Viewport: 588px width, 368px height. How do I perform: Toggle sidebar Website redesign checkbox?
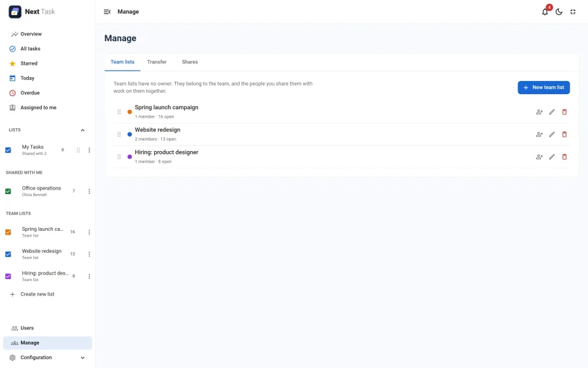click(x=8, y=254)
